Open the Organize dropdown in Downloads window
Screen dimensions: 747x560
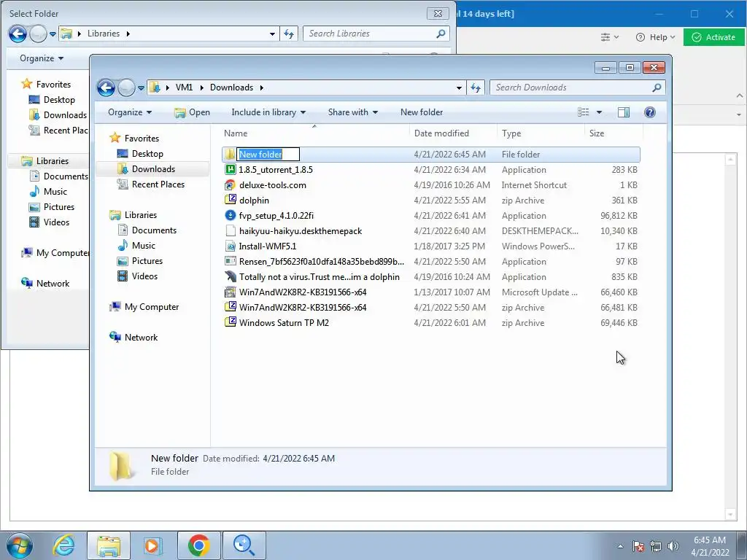tap(130, 112)
